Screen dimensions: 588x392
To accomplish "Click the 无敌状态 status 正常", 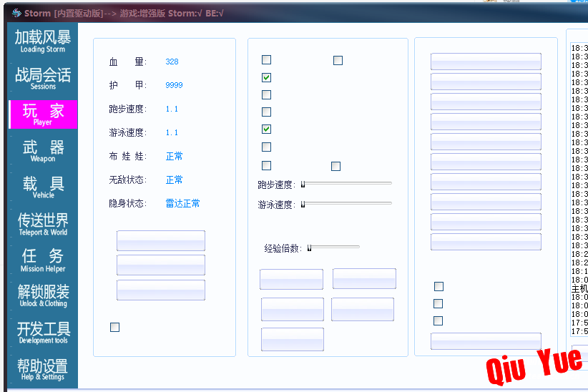I will pos(174,180).
